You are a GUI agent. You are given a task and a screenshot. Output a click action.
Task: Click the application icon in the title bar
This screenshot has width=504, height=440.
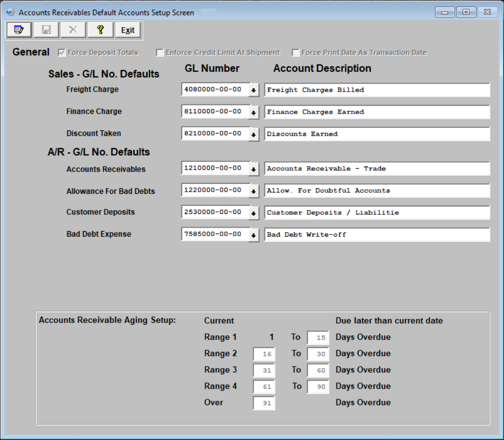coord(11,12)
